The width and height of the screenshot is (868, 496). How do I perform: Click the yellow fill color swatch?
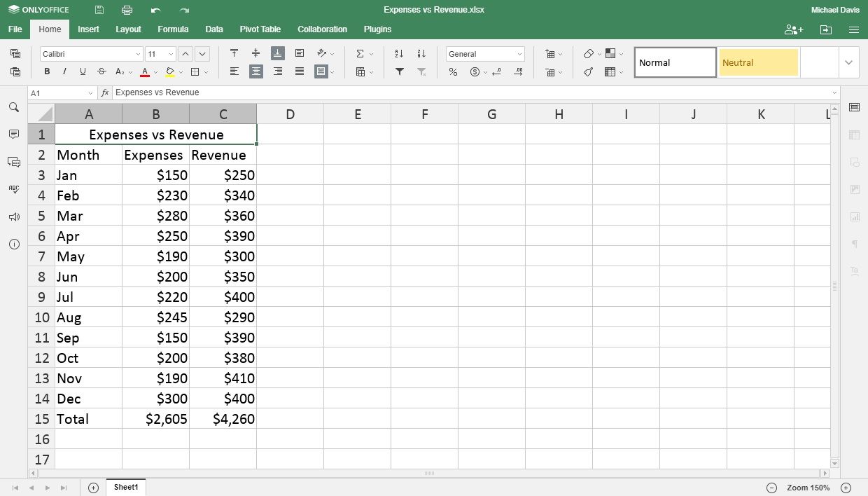tap(169, 71)
